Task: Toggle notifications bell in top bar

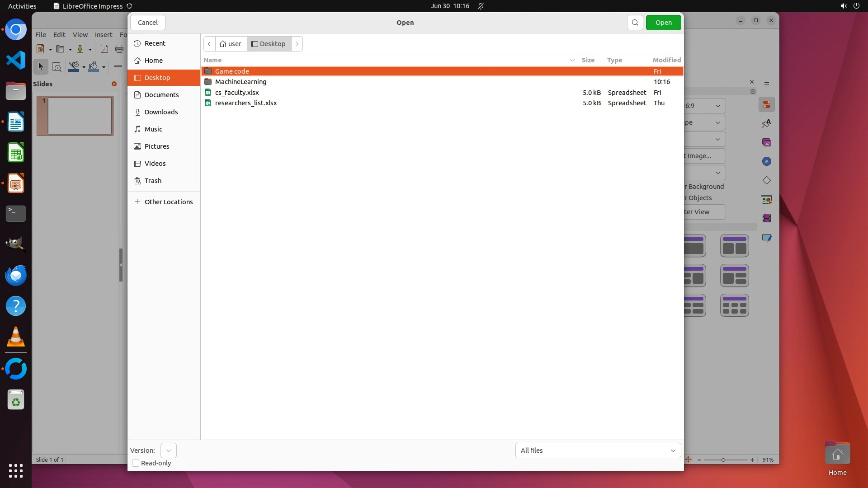Action: (481, 6)
